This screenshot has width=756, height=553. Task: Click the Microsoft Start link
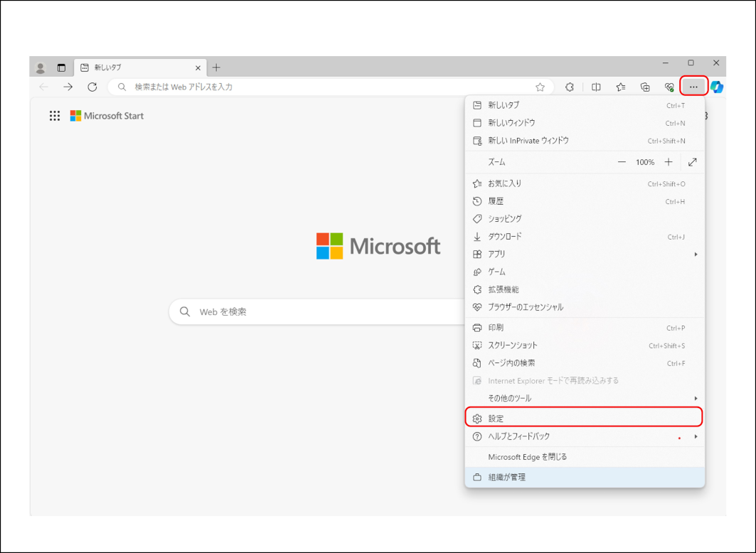(107, 116)
